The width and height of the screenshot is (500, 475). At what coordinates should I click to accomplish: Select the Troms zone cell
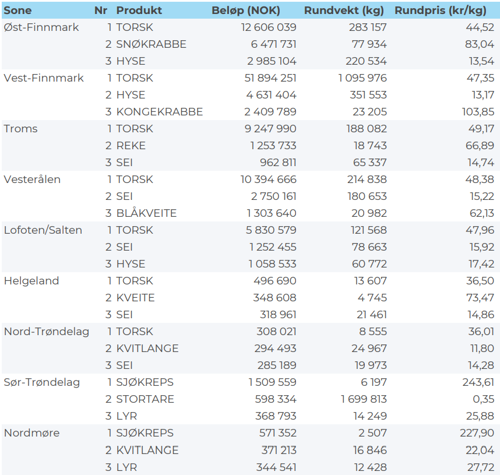coord(20,129)
